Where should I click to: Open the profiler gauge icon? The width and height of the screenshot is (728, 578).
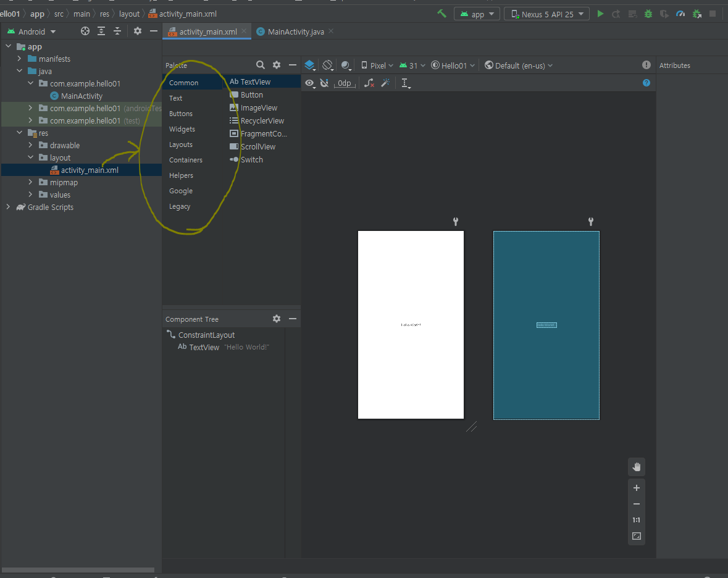[x=680, y=14]
